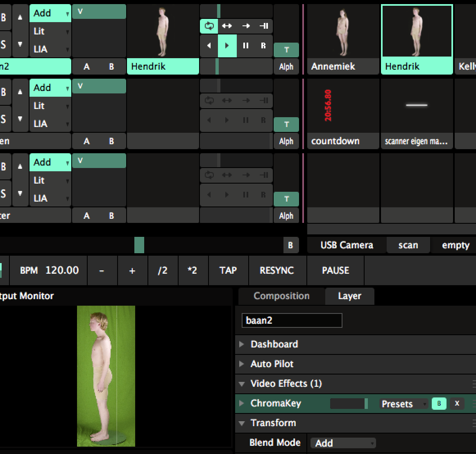Set Hendrik clip to ping-pong bounce mode
This screenshot has height=454, width=476.
(227, 26)
